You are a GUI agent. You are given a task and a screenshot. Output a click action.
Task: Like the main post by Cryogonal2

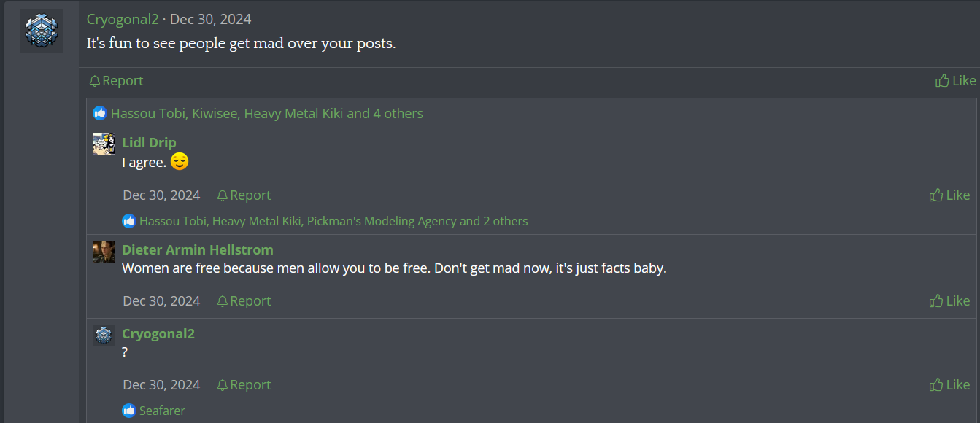[955, 81]
